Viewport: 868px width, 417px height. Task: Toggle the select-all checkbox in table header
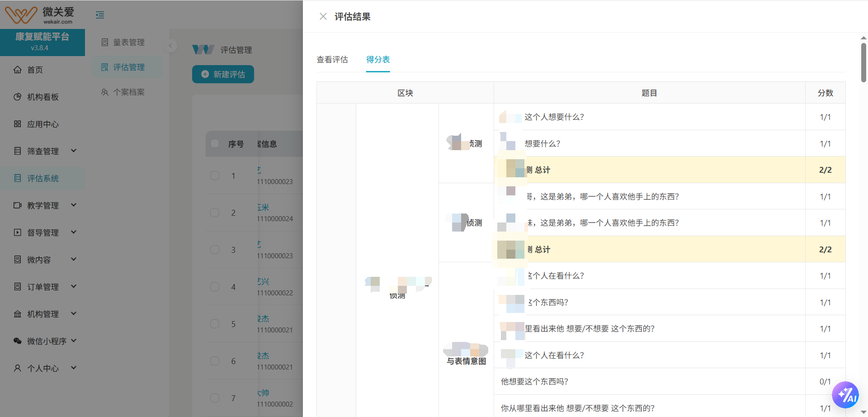pyautogui.click(x=215, y=144)
